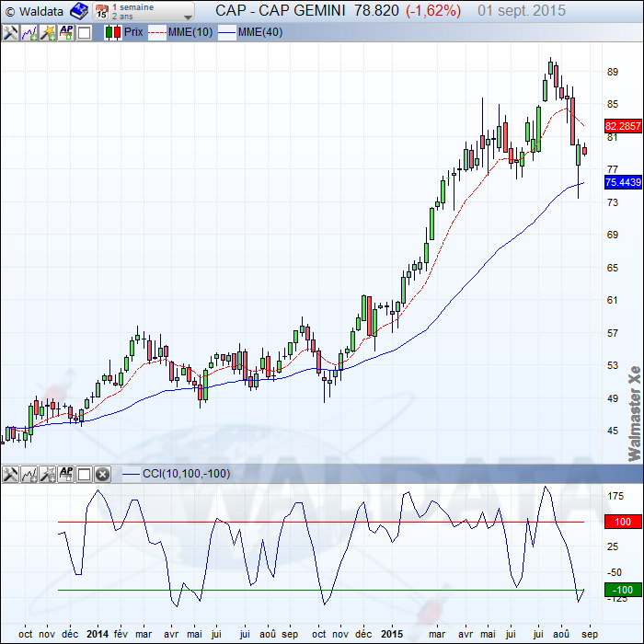Click the AP icon in CCI panel
644x644 pixels.
coord(65,474)
